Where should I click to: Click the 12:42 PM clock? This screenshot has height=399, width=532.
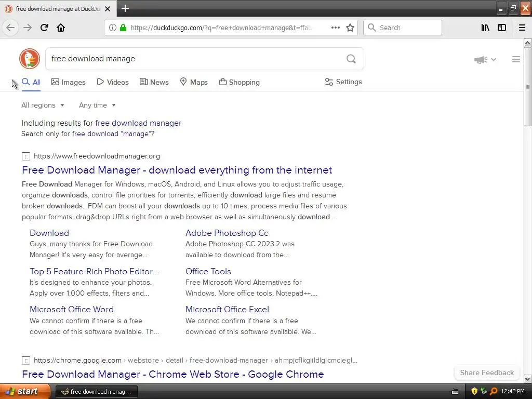[x=513, y=392]
